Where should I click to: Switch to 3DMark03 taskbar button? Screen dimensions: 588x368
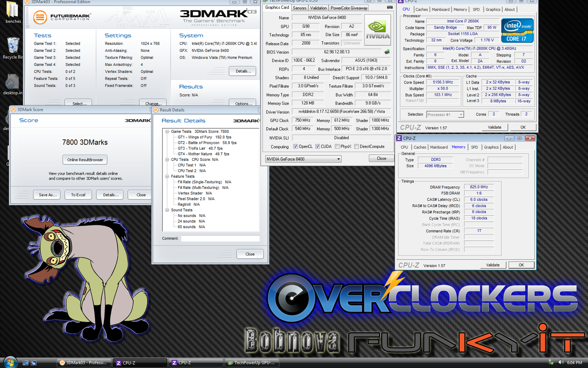click(84, 363)
